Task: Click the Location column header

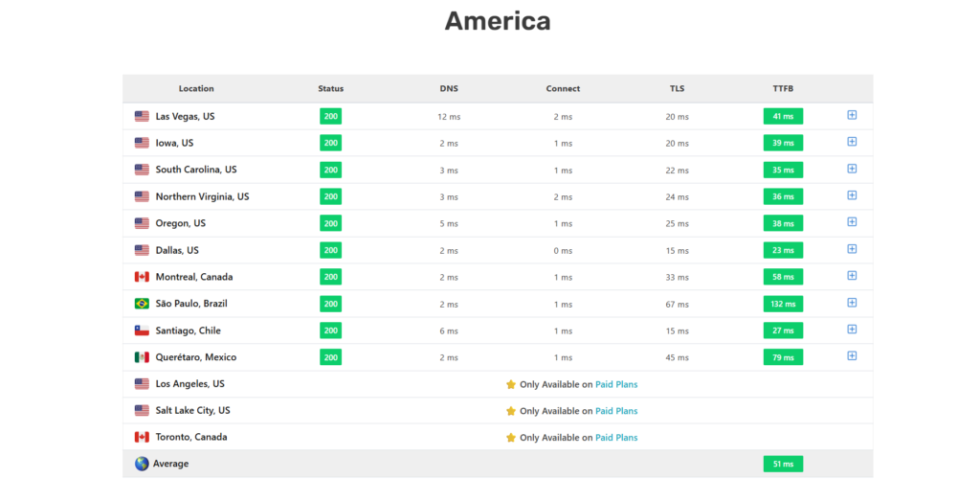Action: point(196,89)
